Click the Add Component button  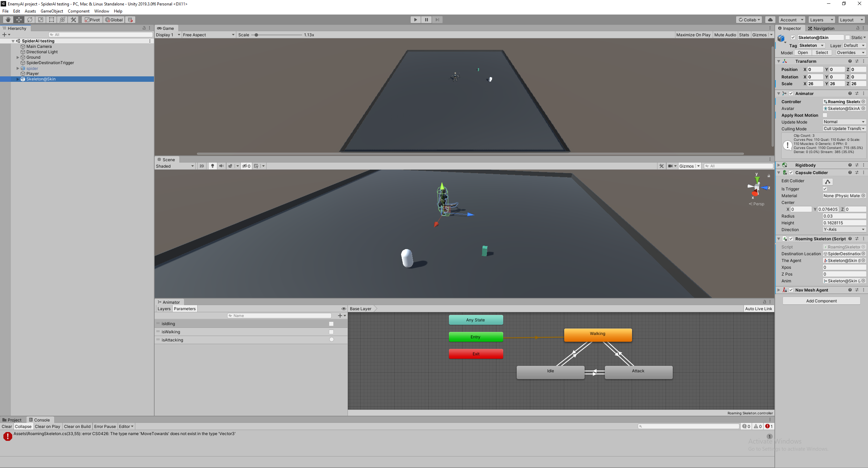821,301
